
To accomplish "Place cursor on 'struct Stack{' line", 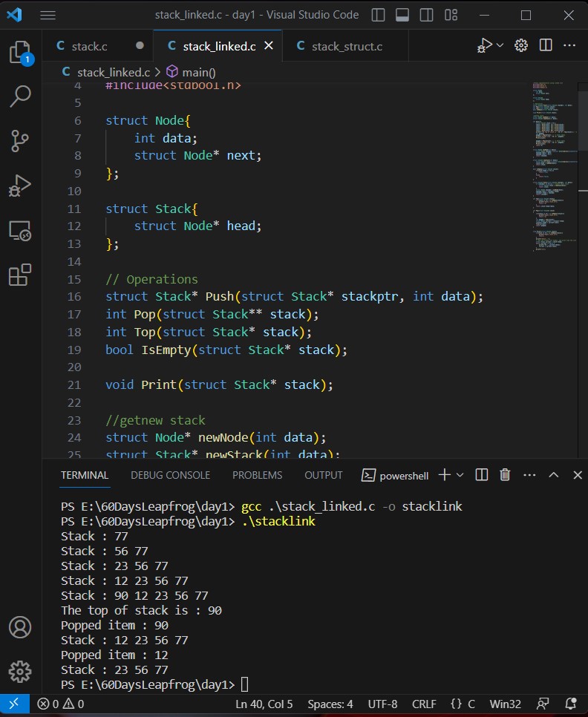I will (151, 209).
